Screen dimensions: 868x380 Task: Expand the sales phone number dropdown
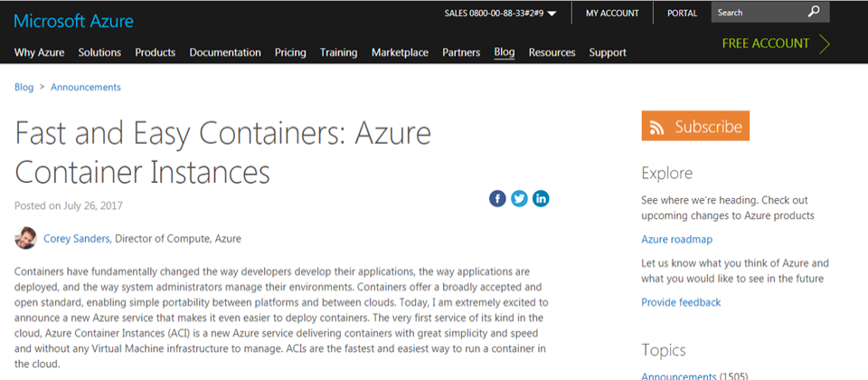click(x=552, y=14)
